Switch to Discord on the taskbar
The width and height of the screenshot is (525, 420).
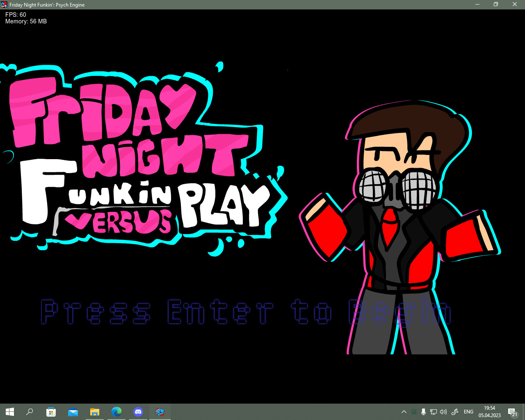(138, 412)
